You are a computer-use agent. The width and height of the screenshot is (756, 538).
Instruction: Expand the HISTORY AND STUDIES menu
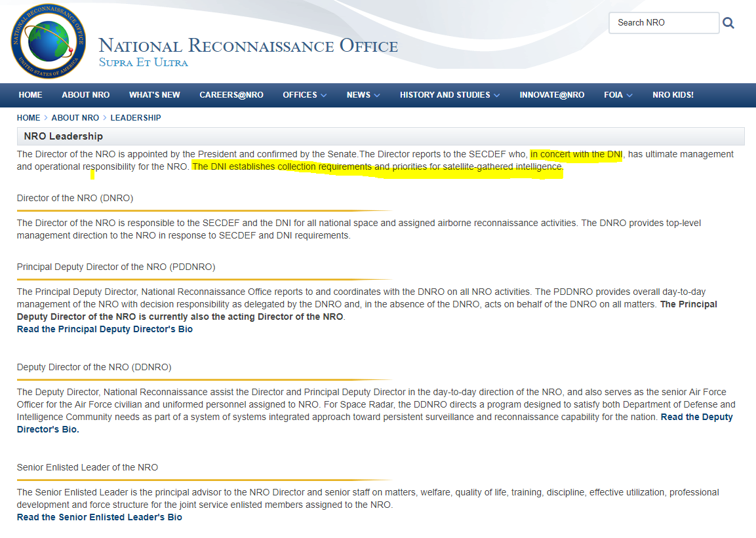[450, 95]
